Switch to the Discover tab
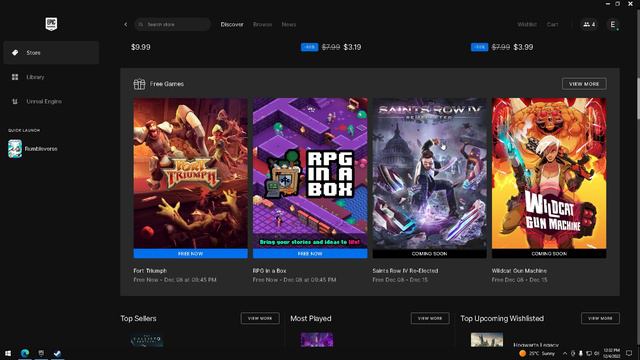 [x=232, y=24]
